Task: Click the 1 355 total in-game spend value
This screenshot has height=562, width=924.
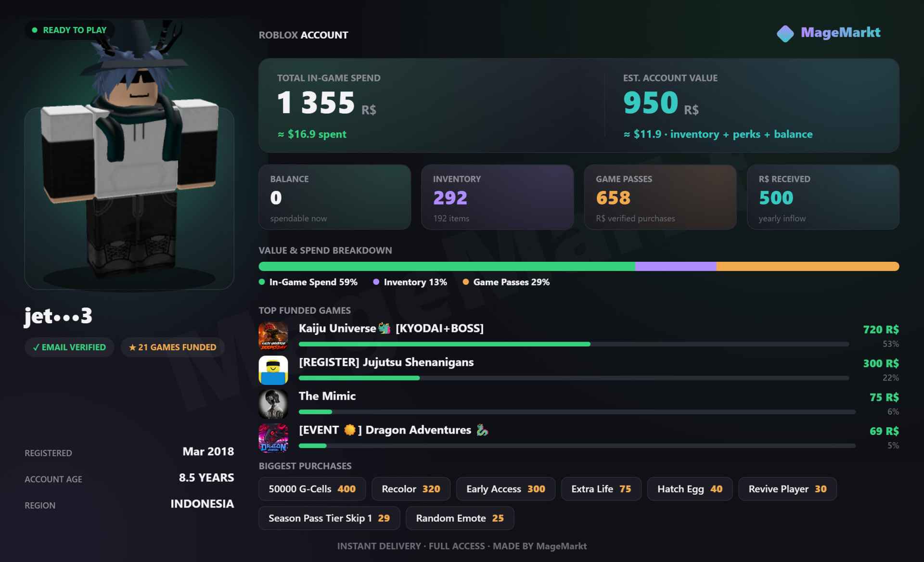Action: click(316, 102)
